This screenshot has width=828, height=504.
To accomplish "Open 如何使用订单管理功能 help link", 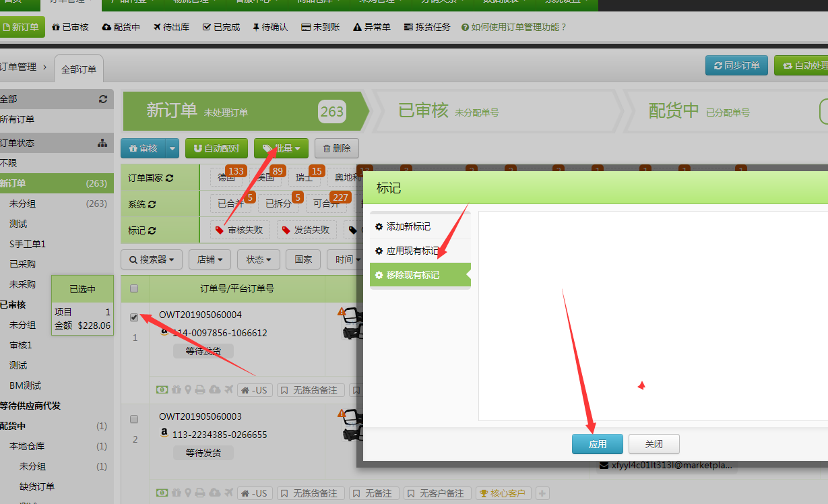I will (x=514, y=27).
